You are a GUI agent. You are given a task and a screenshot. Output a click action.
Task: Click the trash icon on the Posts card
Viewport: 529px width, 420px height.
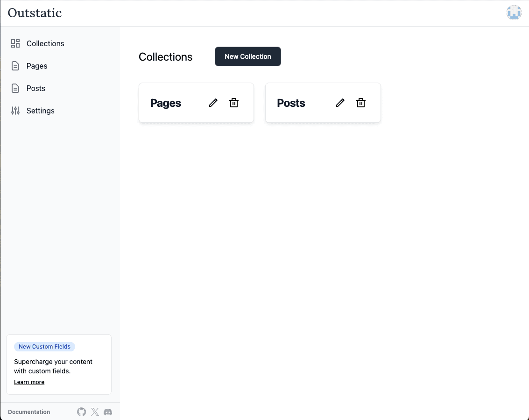[x=361, y=103]
